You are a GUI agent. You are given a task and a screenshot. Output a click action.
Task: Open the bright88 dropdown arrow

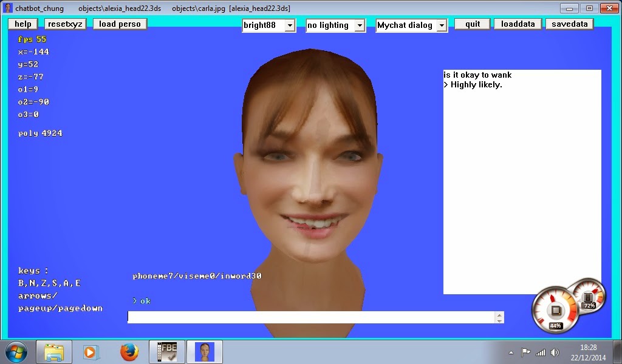pos(290,25)
